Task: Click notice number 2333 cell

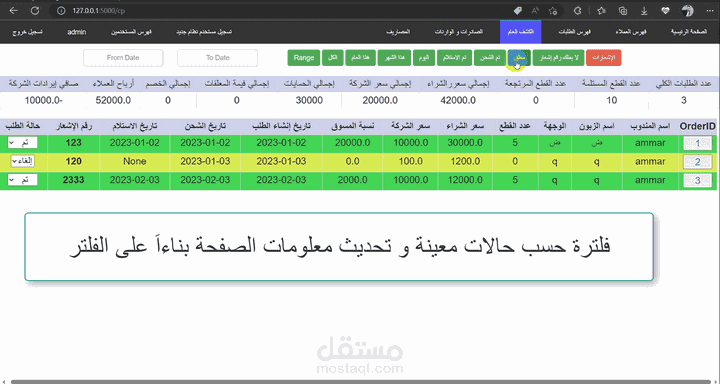Action: tap(73, 180)
